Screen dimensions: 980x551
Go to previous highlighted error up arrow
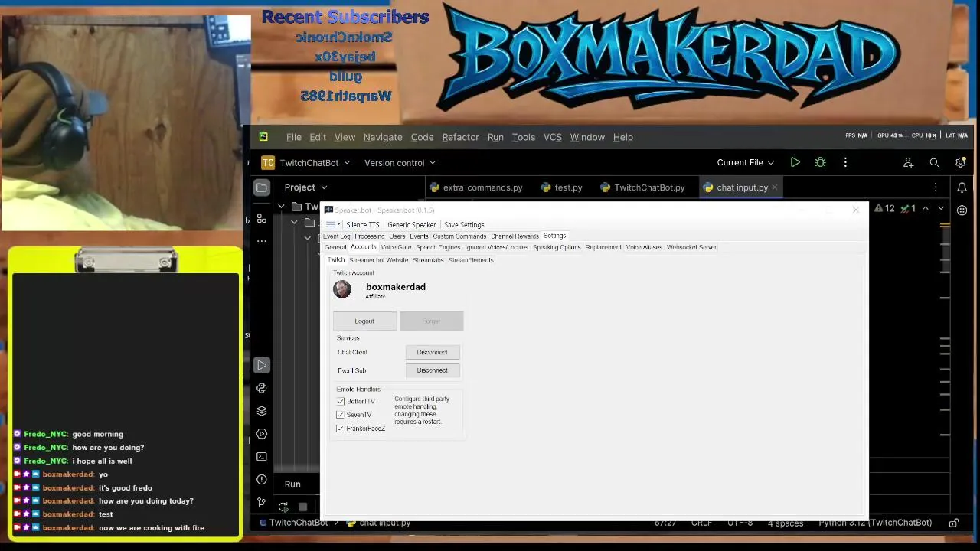click(926, 208)
